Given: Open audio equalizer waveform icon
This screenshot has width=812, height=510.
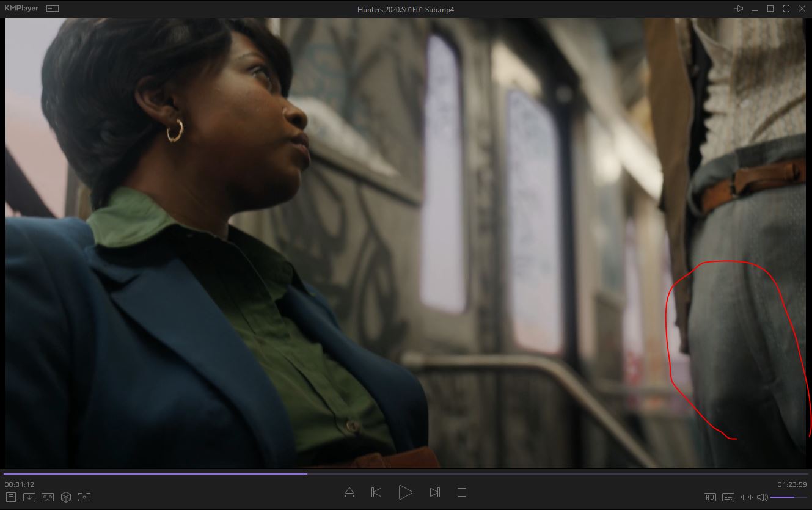Looking at the screenshot, I should click(x=746, y=497).
